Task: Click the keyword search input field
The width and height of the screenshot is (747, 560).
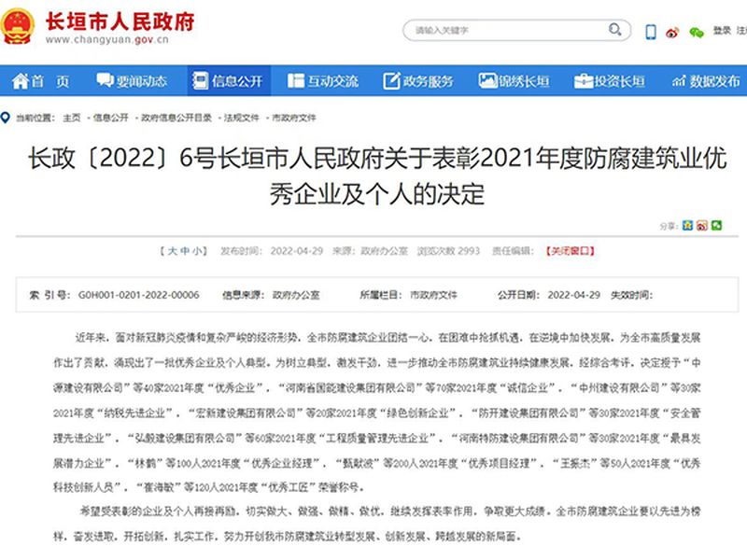Action: tap(504, 31)
